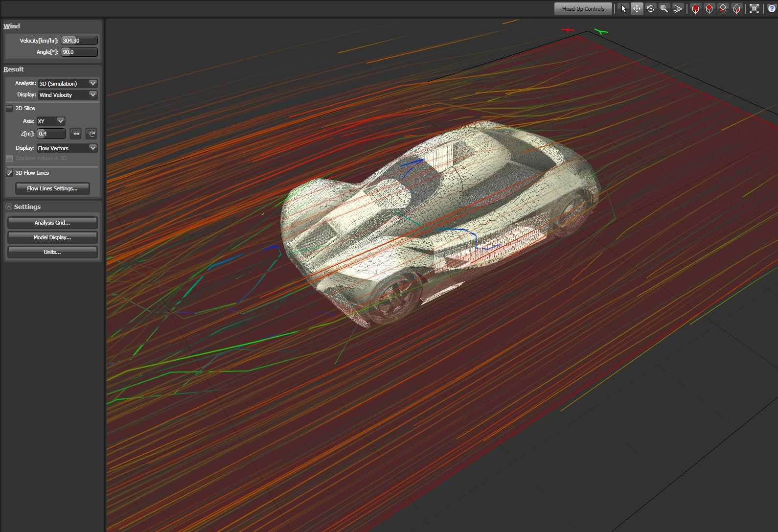
Task: Click the Z[m] value field 0.4
Action: tap(51, 134)
